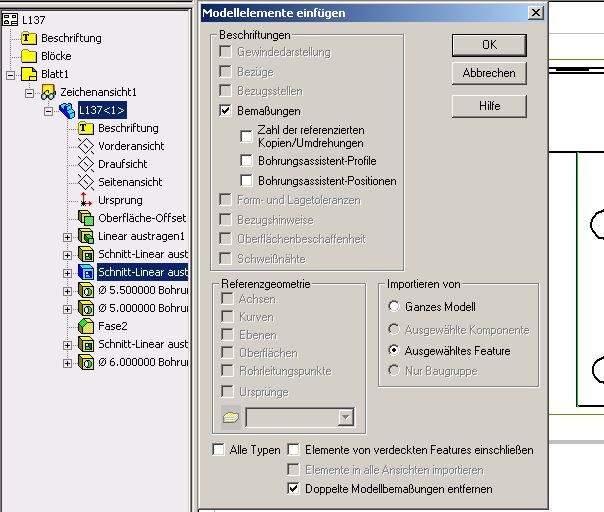The width and height of the screenshot is (604, 512).
Task: Click the Ø 6.000000 Bohrung hole icon
Action: (86, 362)
